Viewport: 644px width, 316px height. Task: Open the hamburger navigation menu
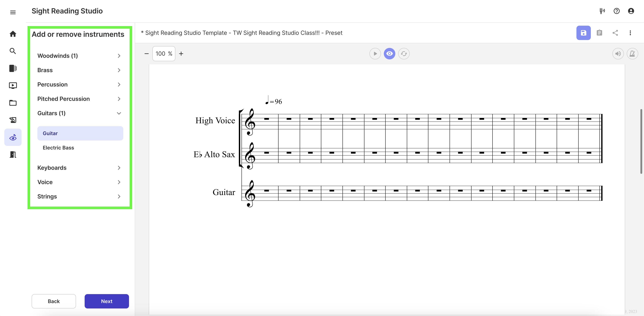click(13, 12)
